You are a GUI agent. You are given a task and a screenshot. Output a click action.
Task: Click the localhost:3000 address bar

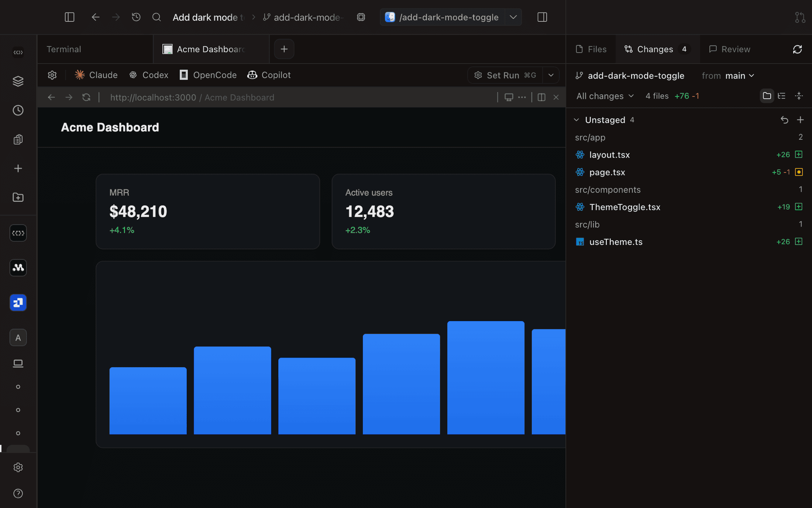pyautogui.click(x=192, y=97)
